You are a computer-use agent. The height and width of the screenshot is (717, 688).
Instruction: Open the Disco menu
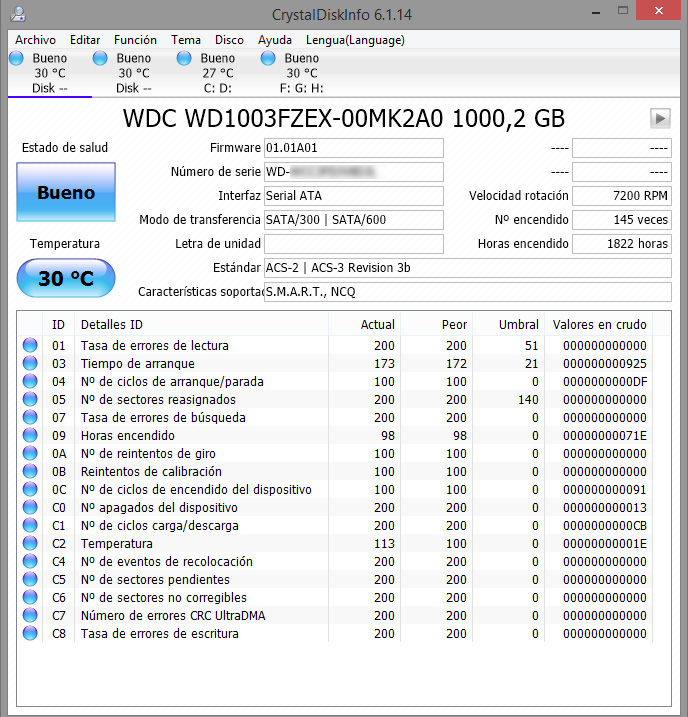coord(229,40)
